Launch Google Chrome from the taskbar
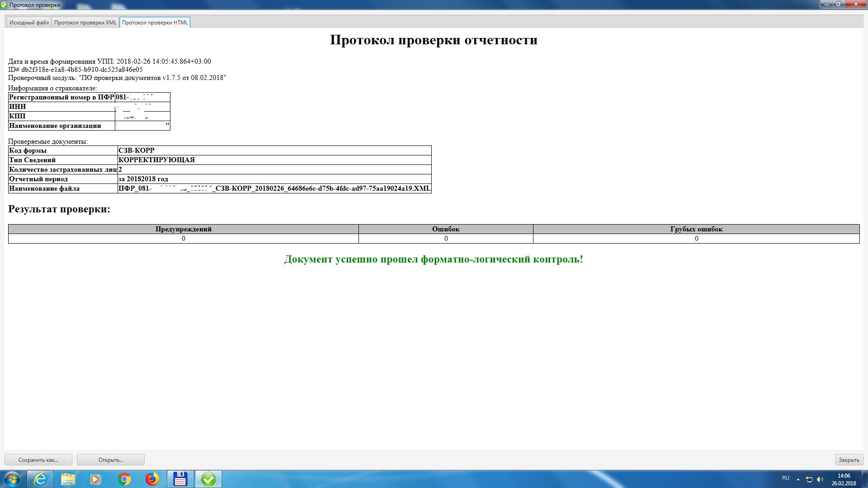 [x=124, y=479]
